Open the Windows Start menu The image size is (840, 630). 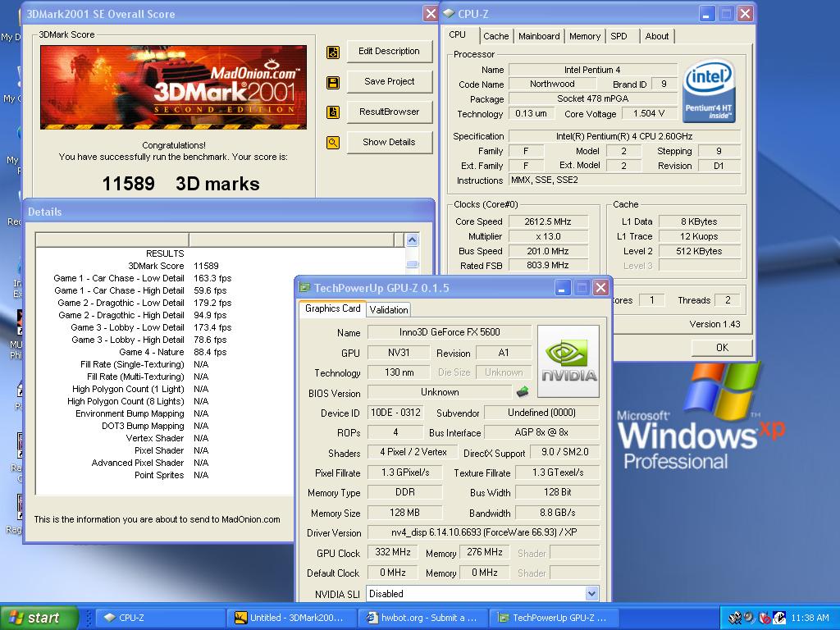point(39,618)
